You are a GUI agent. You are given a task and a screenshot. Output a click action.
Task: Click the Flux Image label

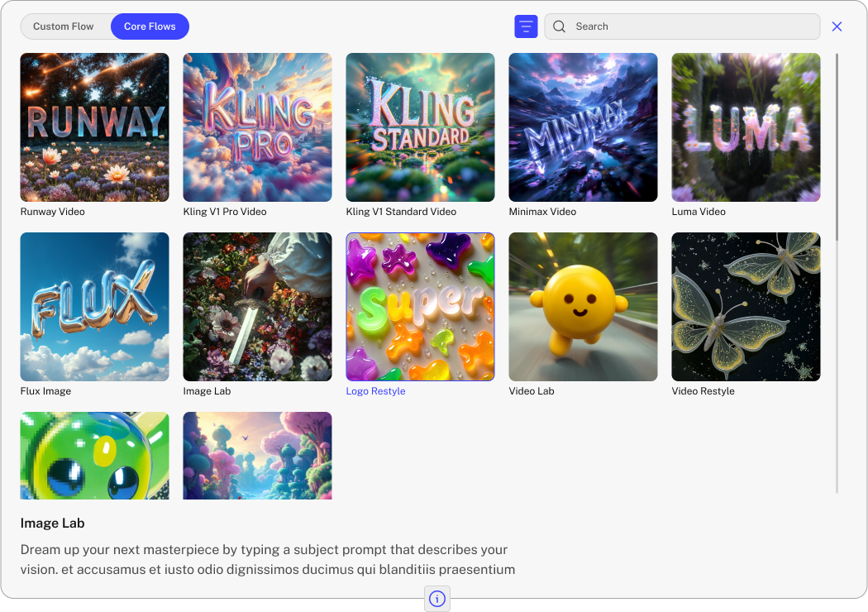tap(45, 391)
